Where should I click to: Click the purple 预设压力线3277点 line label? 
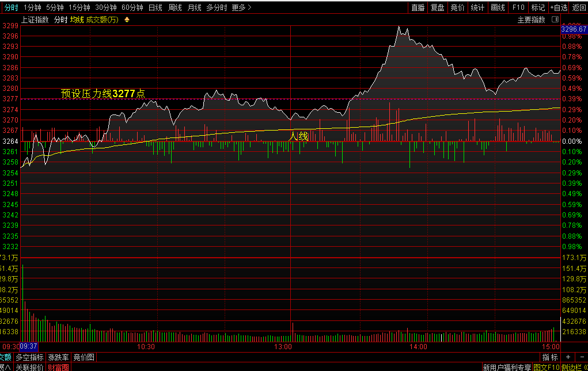pyautogui.click(x=103, y=93)
